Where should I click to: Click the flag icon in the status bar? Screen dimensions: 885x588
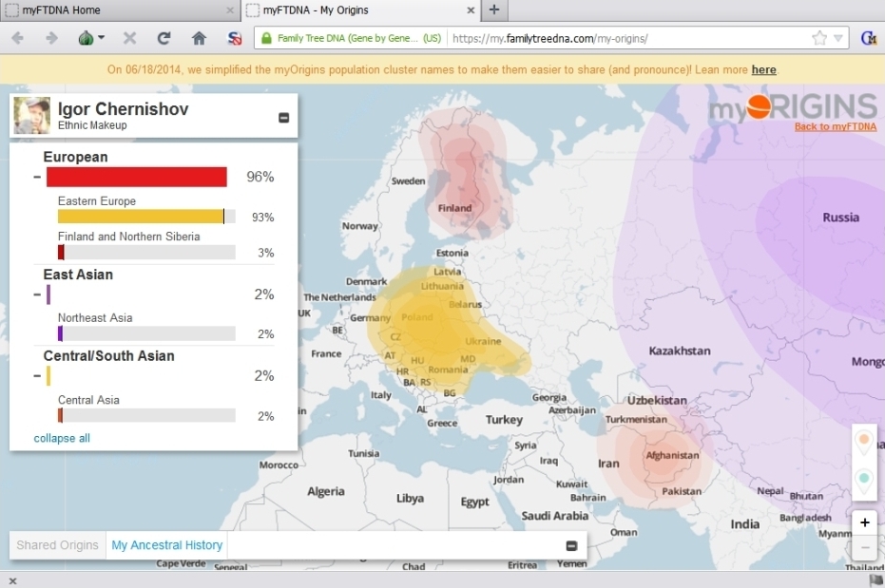(876, 580)
